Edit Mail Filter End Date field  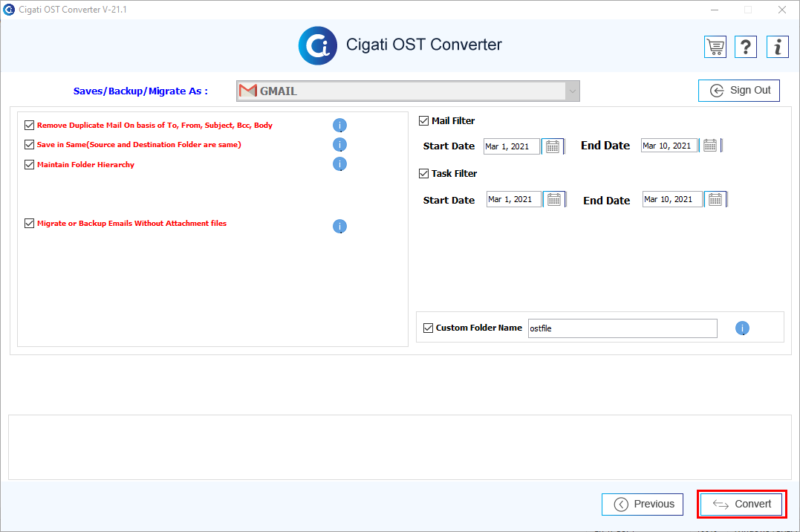coord(669,146)
